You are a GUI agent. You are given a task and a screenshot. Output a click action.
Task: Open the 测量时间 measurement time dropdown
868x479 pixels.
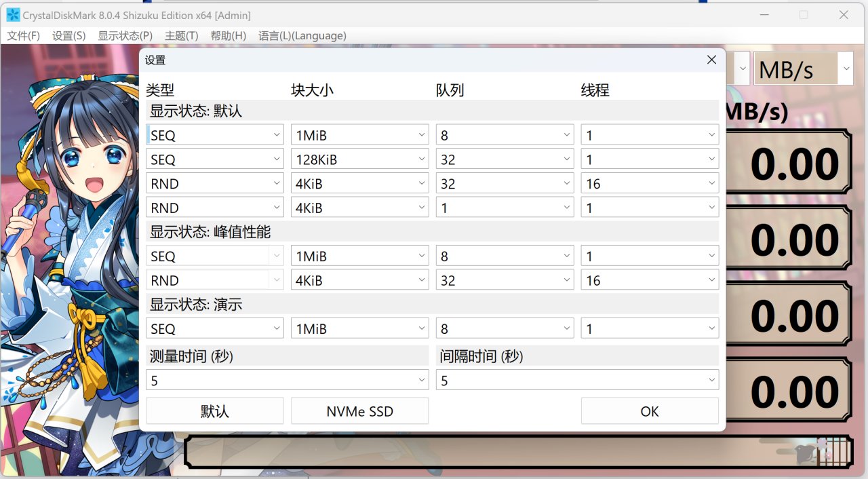286,380
